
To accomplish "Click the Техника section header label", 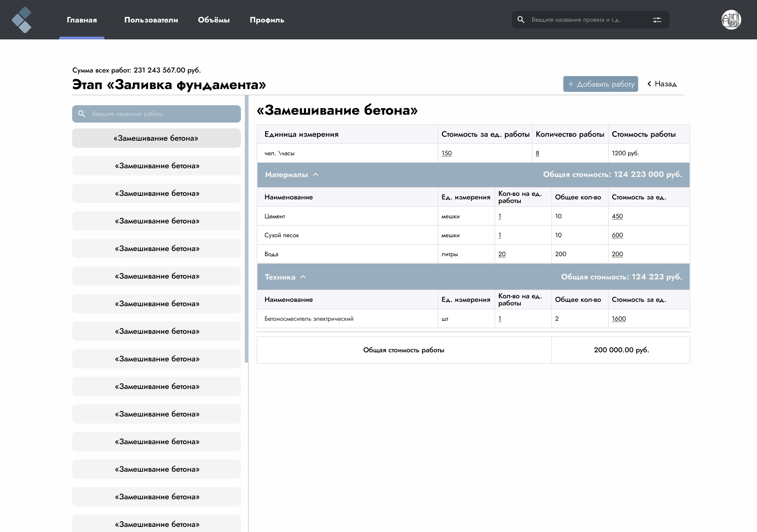I will pos(280,277).
